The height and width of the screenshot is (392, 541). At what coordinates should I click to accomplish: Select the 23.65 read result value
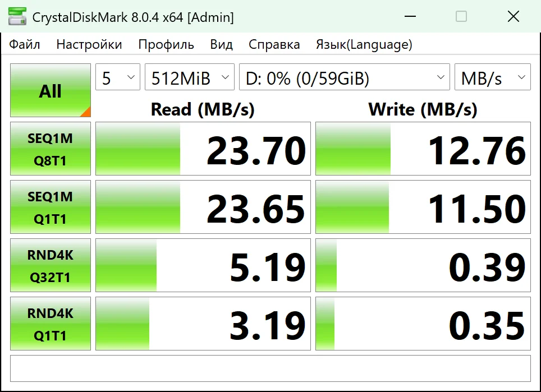point(203,207)
